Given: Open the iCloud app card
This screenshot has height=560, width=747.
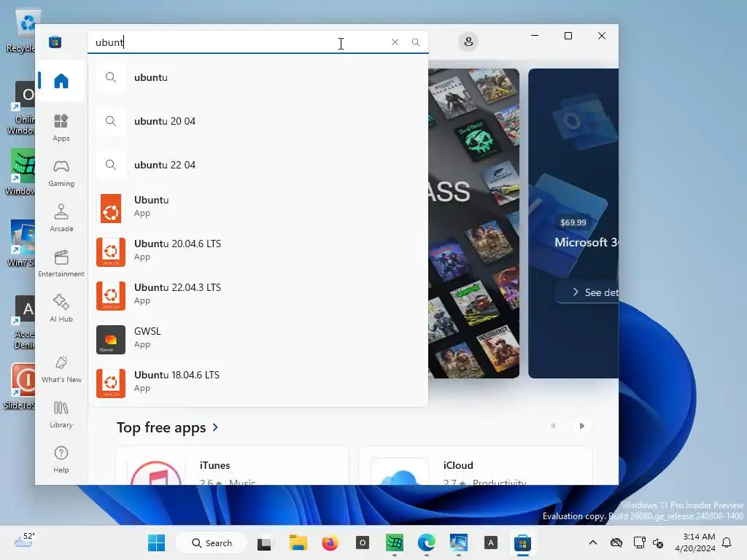Looking at the screenshot, I should (476, 466).
